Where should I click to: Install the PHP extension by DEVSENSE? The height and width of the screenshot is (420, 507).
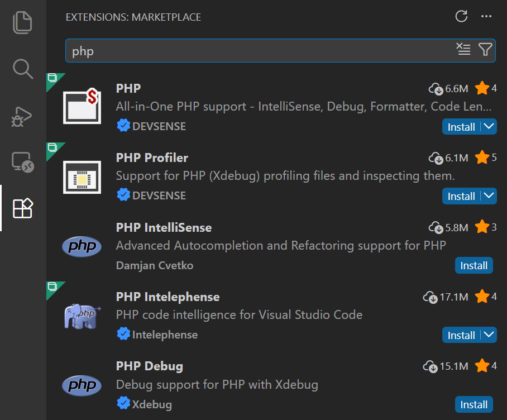(461, 127)
